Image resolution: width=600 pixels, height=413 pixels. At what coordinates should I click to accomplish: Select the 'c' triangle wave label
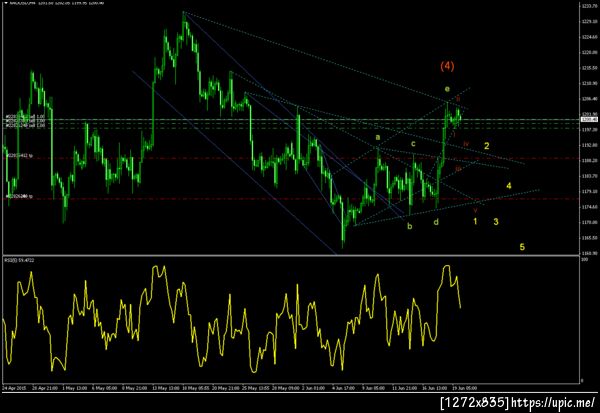[x=413, y=144]
